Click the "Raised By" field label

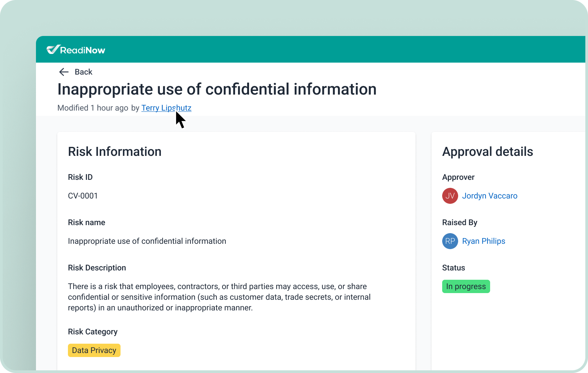(459, 222)
